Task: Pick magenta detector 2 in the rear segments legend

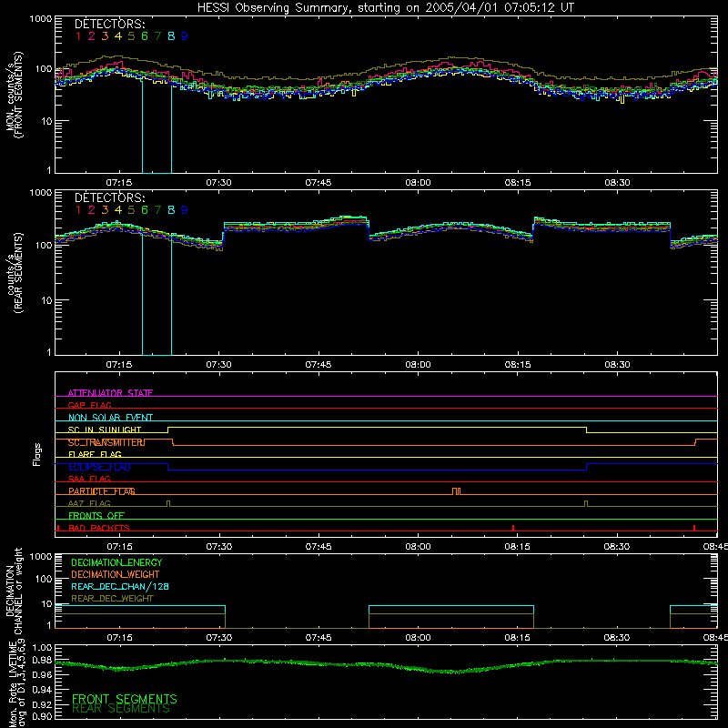Action: click(92, 210)
